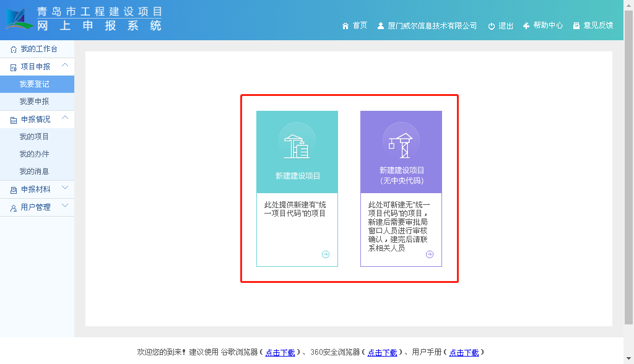Collapse the 申报情况 sidebar section
This screenshot has width=634, height=364.
click(x=65, y=118)
